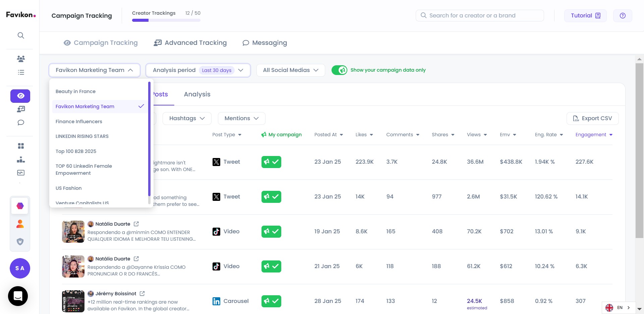
Task: Toggle My campaign badge for 23 Jan 223.9K tweet
Action: click(x=271, y=162)
